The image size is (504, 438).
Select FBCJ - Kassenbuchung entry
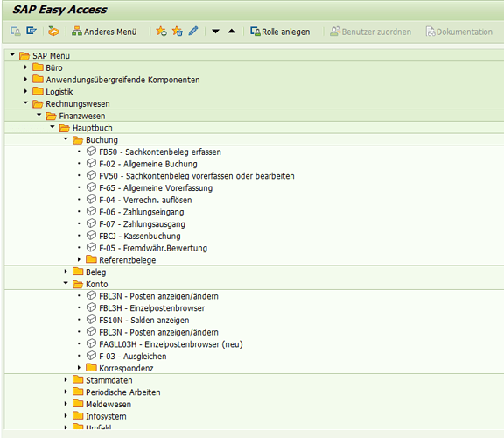[140, 236]
